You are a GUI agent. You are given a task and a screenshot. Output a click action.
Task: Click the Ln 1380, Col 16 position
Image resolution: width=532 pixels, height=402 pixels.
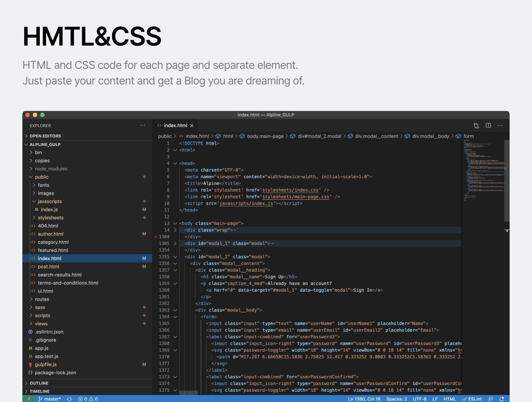[364, 399]
